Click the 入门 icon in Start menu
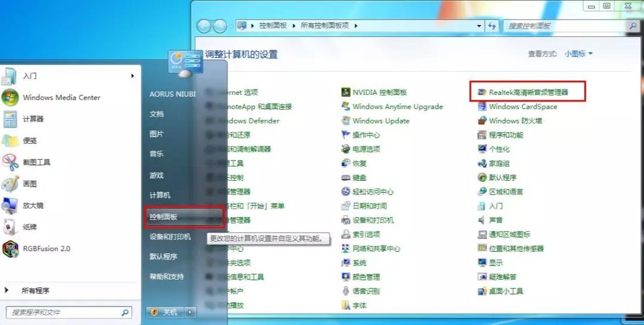The width and height of the screenshot is (644, 325). pyautogui.click(x=10, y=76)
